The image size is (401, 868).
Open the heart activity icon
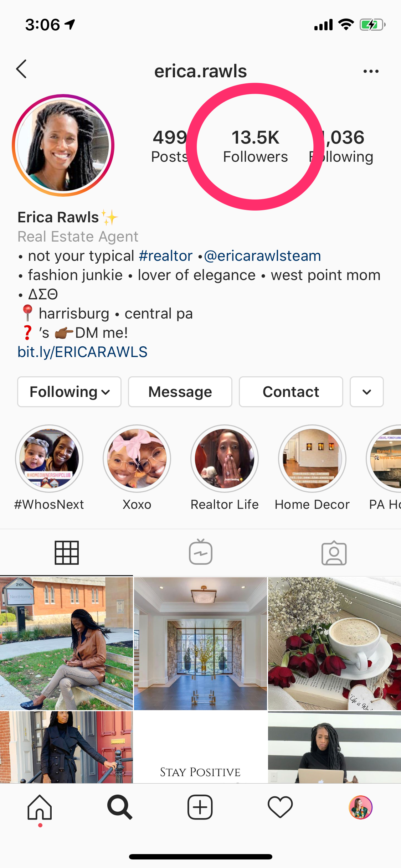pyautogui.click(x=280, y=807)
